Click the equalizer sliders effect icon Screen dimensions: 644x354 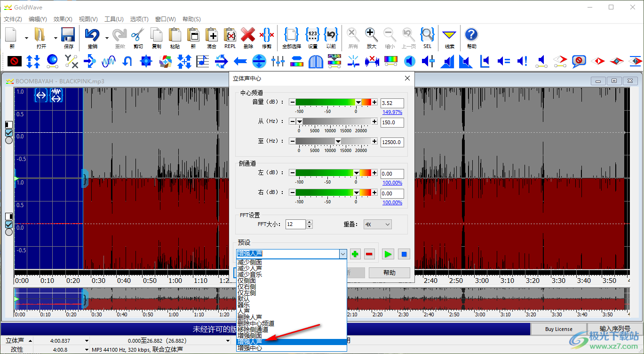point(278,61)
